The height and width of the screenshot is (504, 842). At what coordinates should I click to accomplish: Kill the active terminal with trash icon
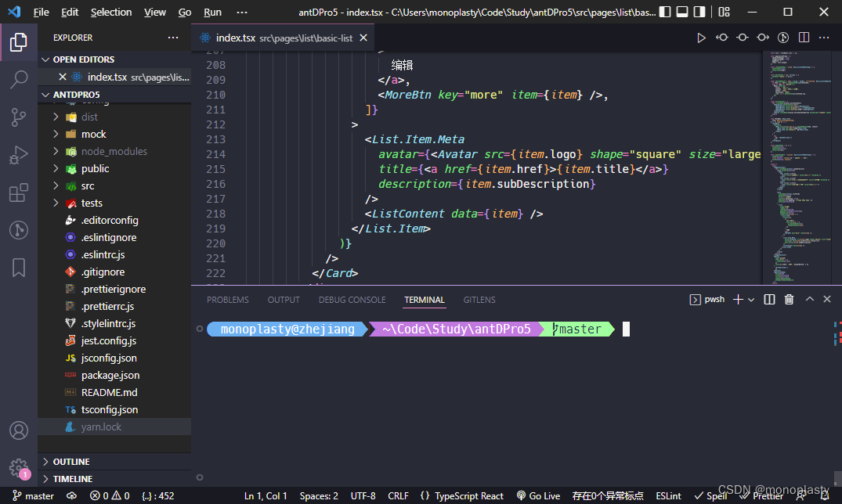(x=789, y=299)
